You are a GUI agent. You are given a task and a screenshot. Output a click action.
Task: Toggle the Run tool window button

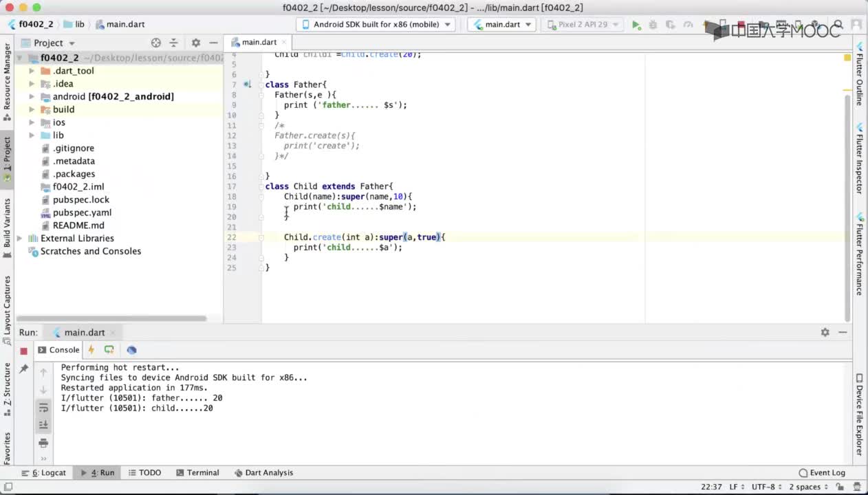point(97,473)
